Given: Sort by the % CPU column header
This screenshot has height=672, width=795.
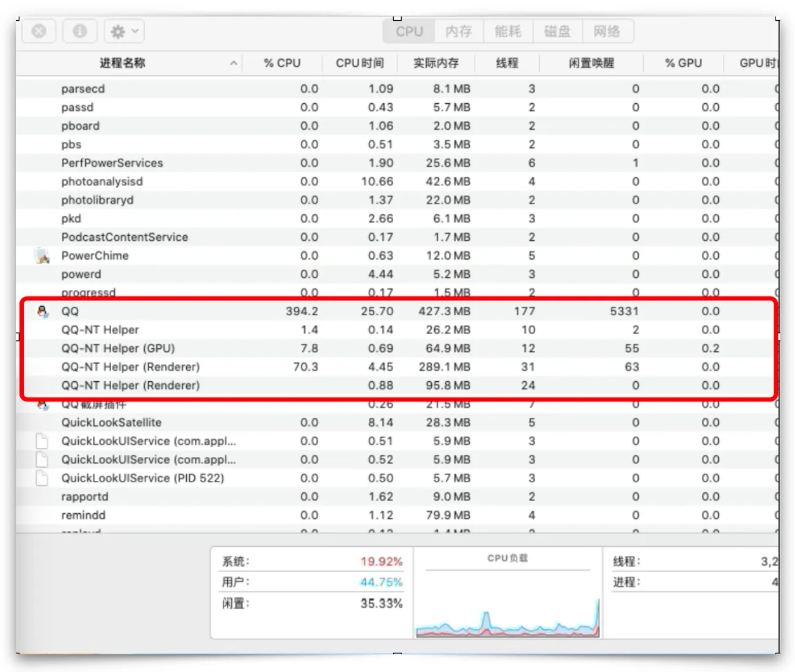Looking at the screenshot, I should tap(282, 64).
